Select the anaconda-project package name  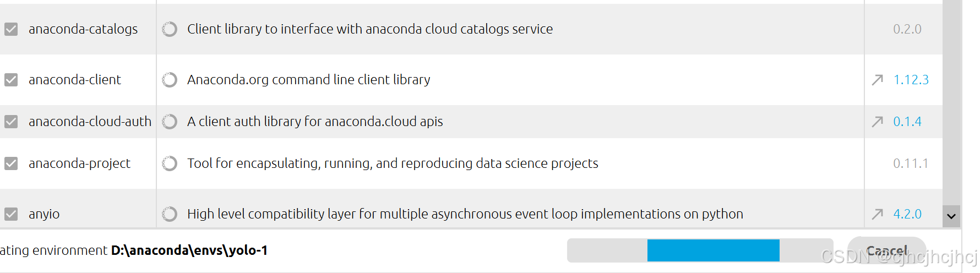79,163
